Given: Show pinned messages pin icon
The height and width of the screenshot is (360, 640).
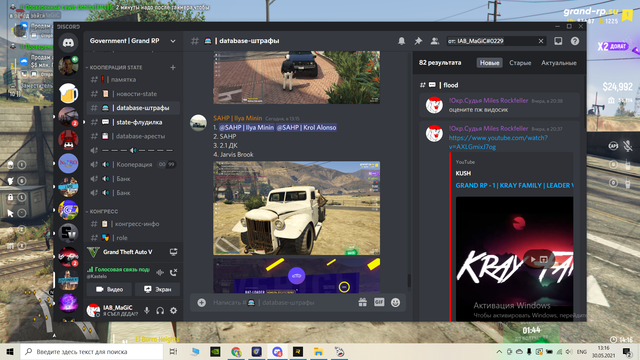Looking at the screenshot, I should click(x=418, y=41).
